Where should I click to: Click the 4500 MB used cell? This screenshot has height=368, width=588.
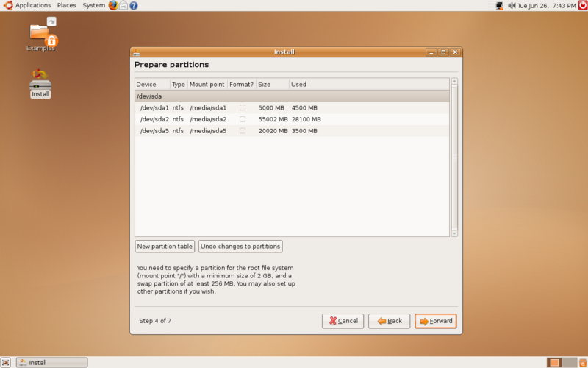tap(304, 107)
